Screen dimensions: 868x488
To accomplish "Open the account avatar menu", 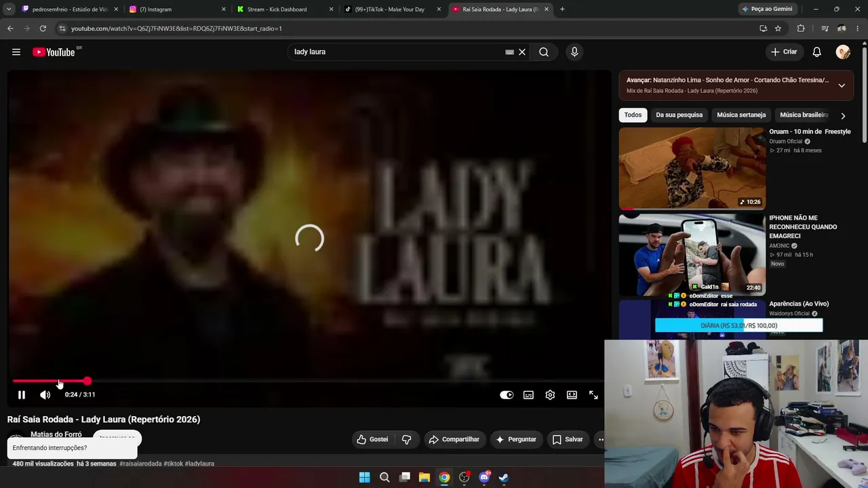I will 843,52.
